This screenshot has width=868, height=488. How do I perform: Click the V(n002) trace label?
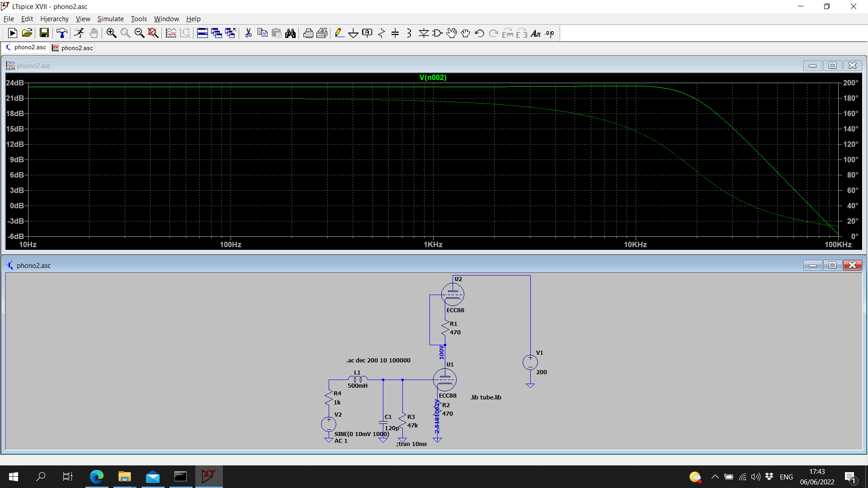point(433,77)
